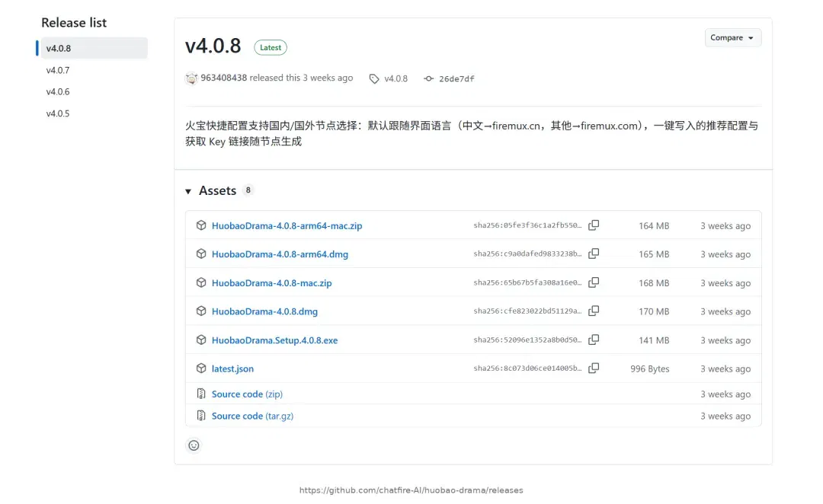Open the v4.0.8 release title
The width and height of the screenshot is (823, 504).
tap(213, 46)
